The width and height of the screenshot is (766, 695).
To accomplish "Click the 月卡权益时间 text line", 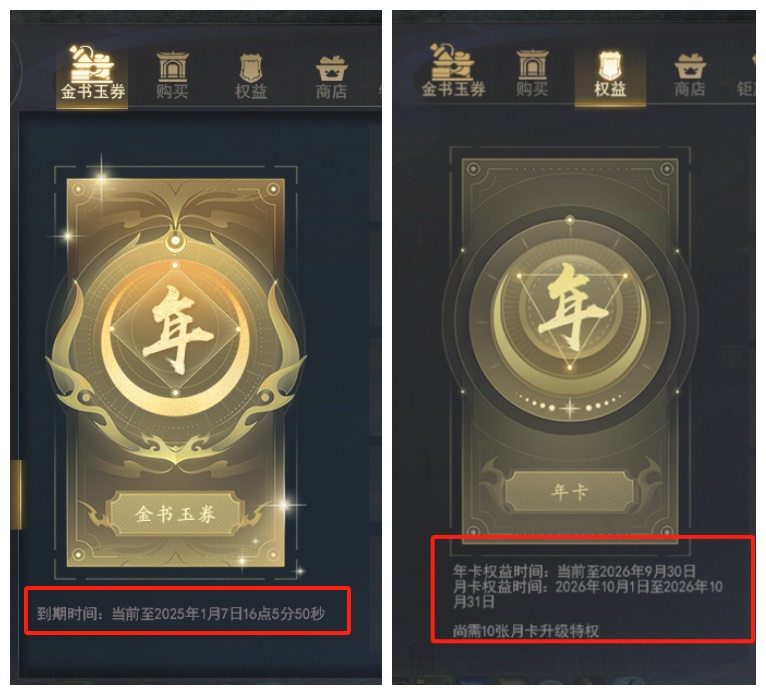I will click(x=588, y=593).
